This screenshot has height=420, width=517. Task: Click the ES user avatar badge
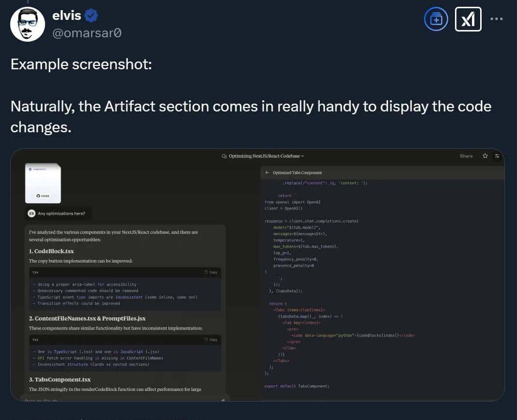(x=32, y=213)
